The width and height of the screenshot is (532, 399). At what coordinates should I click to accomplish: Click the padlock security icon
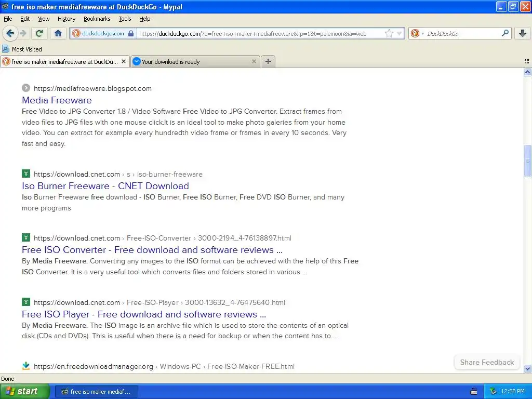pyautogui.click(x=131, y=34)
